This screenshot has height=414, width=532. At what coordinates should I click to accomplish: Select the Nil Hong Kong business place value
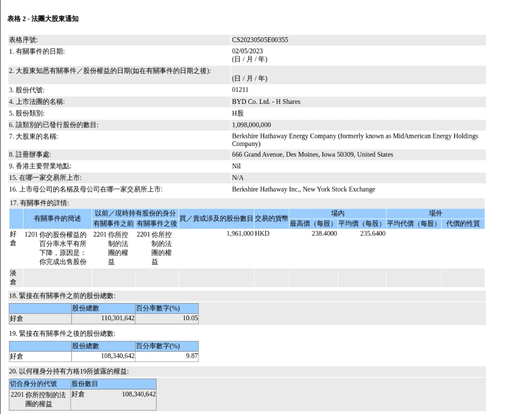236,166
